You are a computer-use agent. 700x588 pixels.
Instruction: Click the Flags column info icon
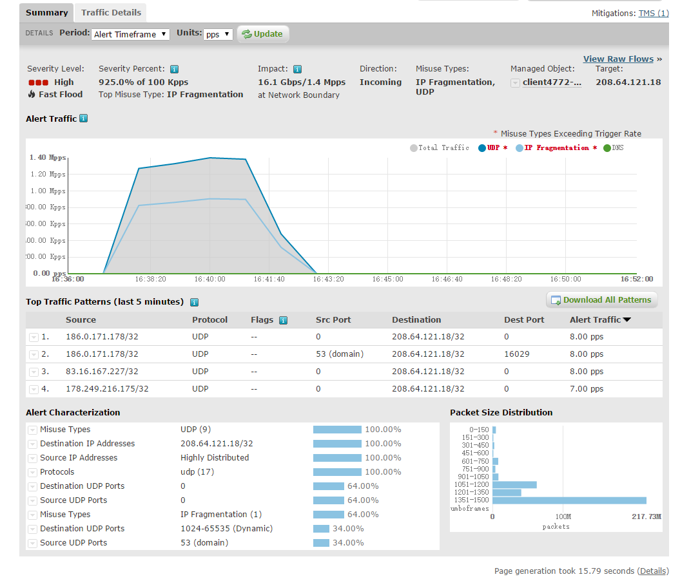pos(283,320)
